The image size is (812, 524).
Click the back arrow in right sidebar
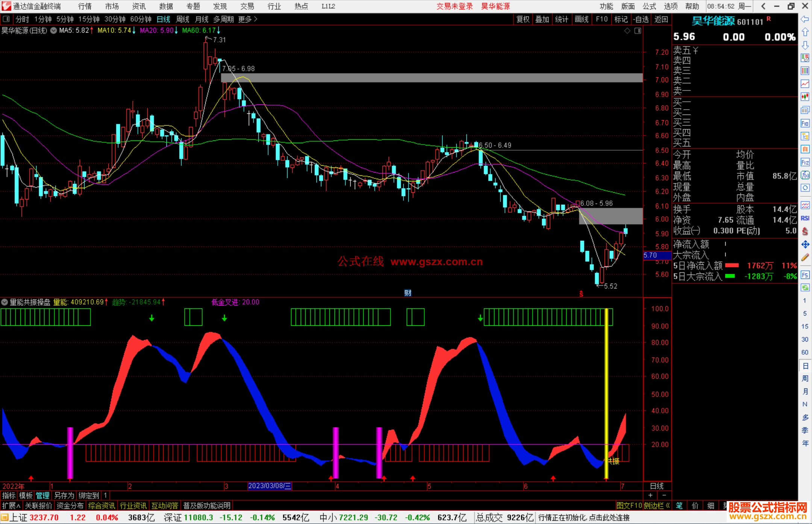pyautogui.click(x=805, y=19)
